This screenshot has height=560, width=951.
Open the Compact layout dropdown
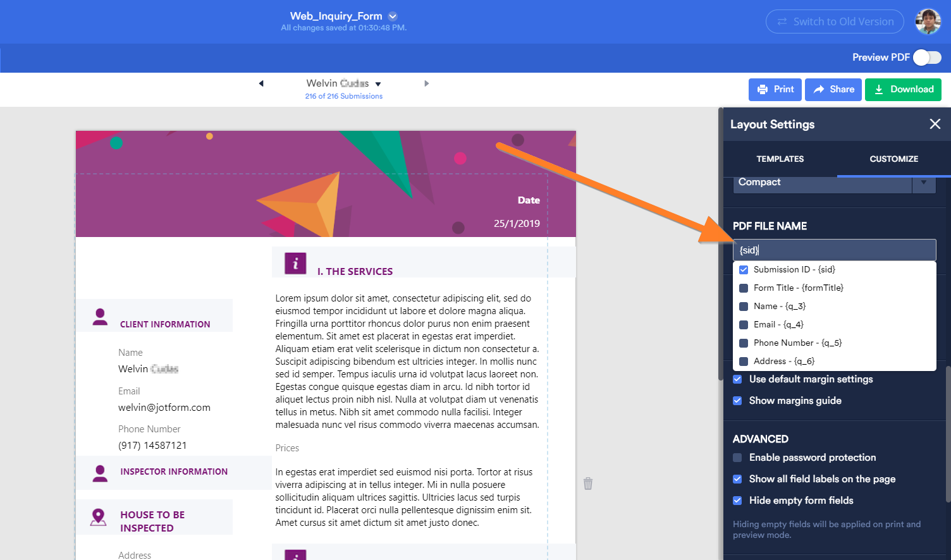click(923, 183)
